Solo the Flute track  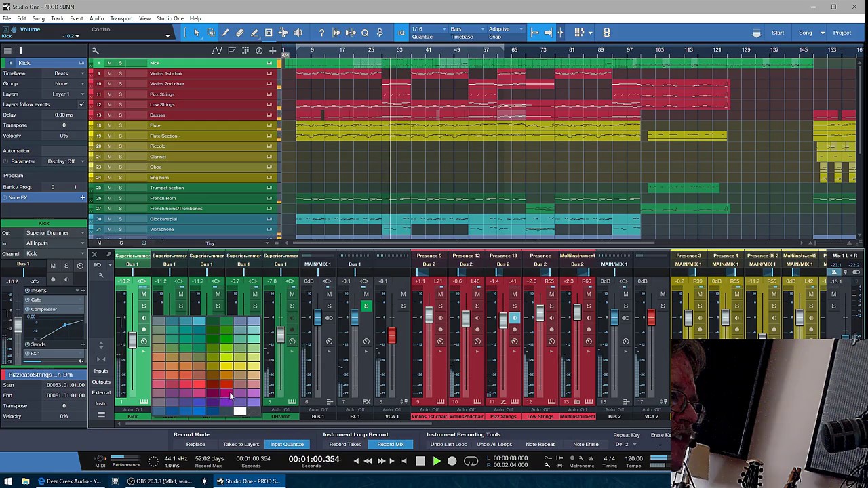click(x=120, y=125)
